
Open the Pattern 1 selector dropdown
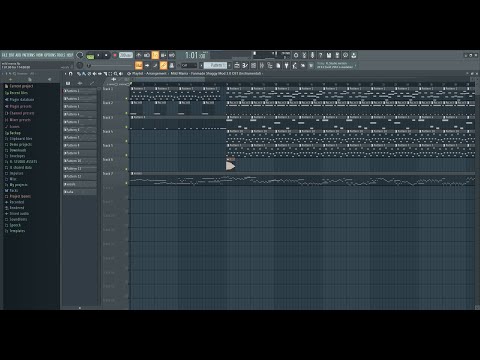(215, 65)
